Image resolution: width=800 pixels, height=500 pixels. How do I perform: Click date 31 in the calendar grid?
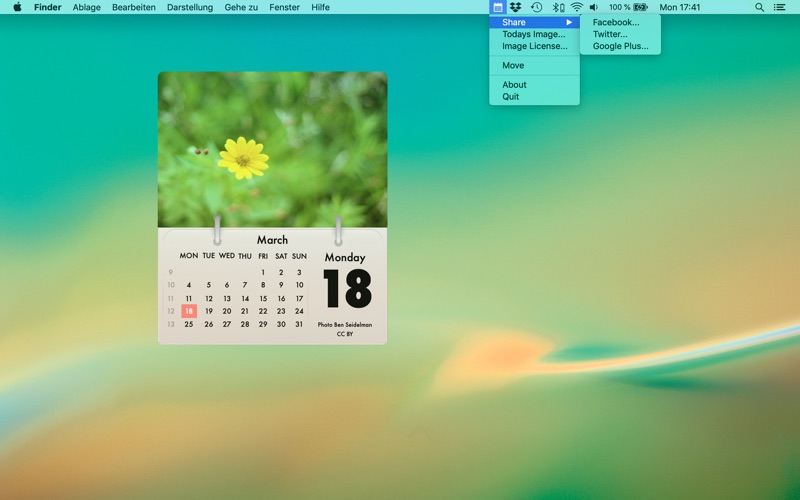(x=299, y=324)
